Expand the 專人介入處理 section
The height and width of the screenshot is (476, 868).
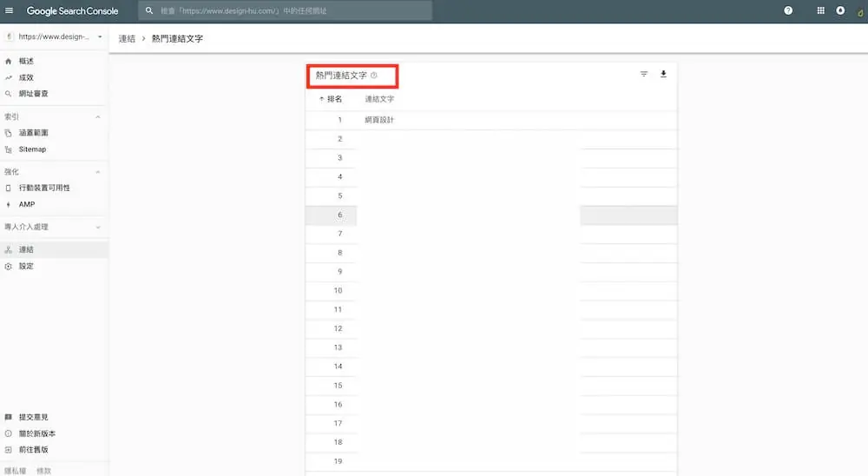pos(98,228)
